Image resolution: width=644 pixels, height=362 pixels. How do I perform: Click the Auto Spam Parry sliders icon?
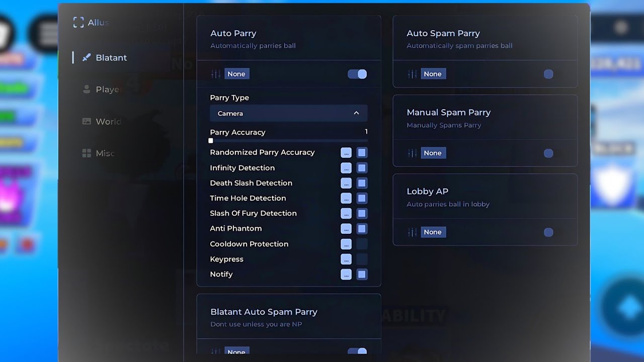click(412, 74)
